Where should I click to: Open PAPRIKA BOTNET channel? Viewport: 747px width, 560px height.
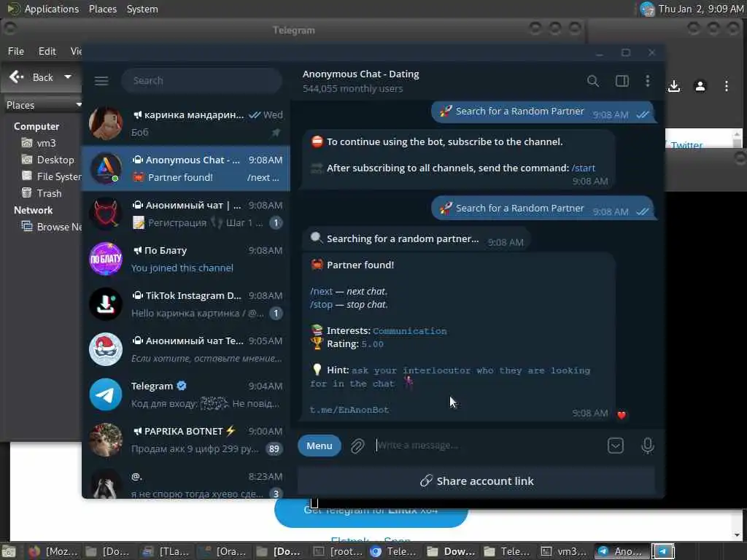(186, 440)
